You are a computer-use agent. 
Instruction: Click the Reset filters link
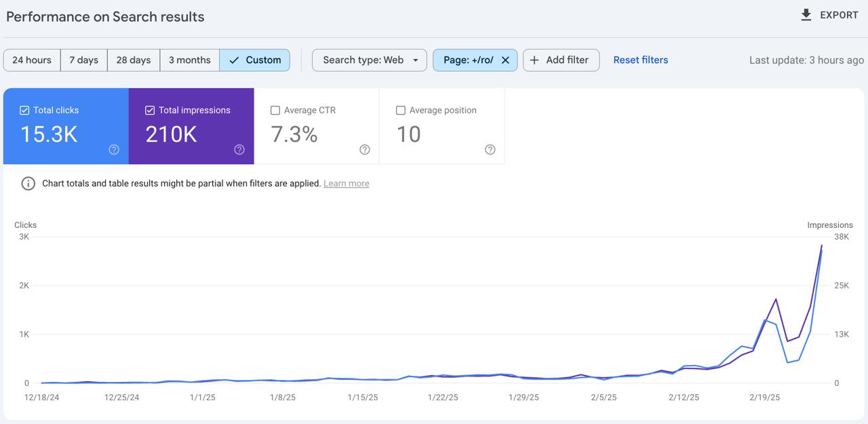641,60
